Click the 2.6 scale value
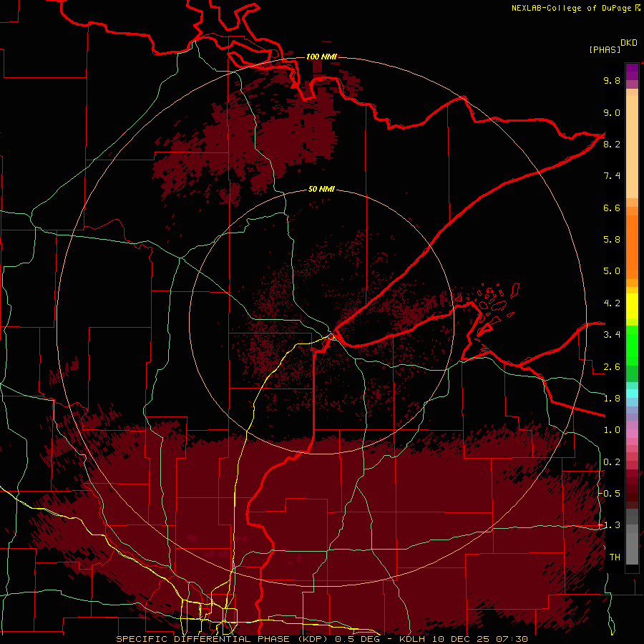 (612, 367)
